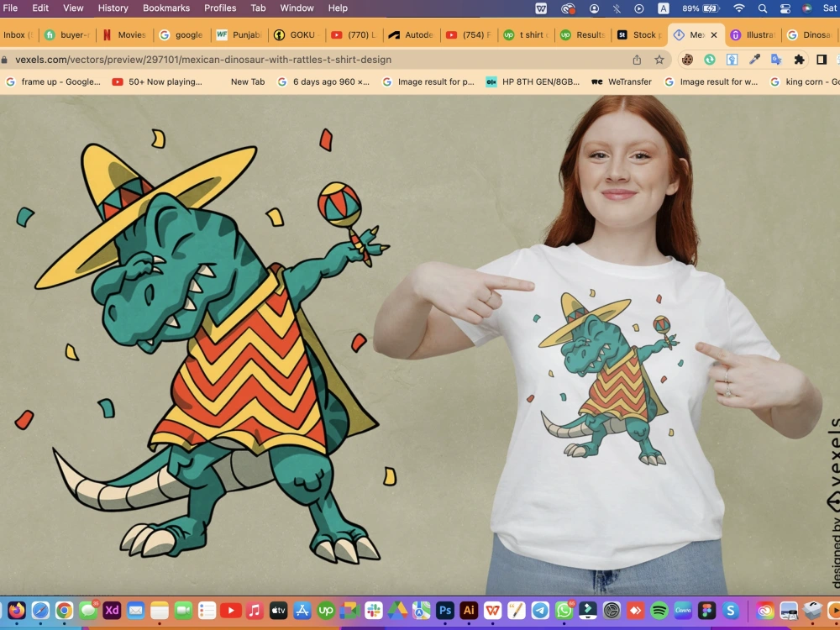The height and width of the screenshot is (630, 840).
Task: Toggle the Chrome side panel icon
Action: (x=822, y=60)
